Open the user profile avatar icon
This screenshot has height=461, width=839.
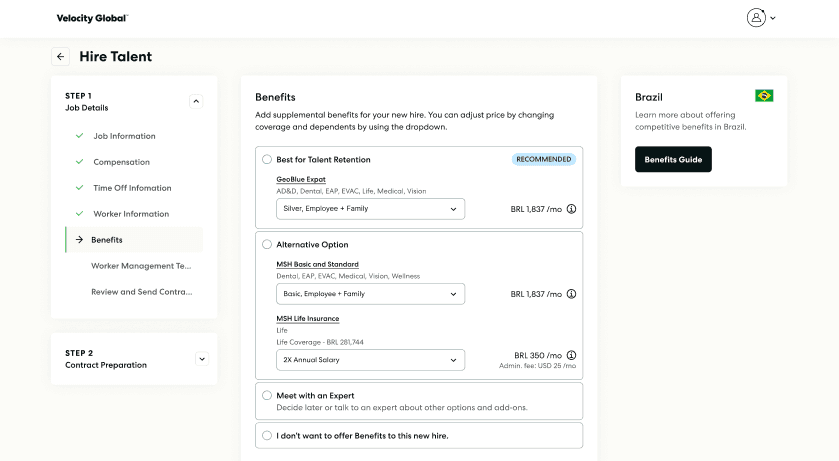point(756,18)
